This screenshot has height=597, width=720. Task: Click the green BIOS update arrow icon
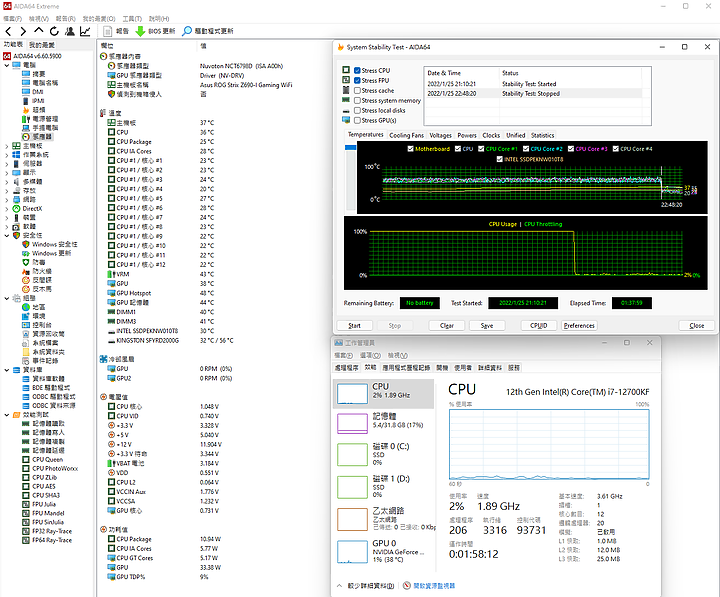click(141, 31)
